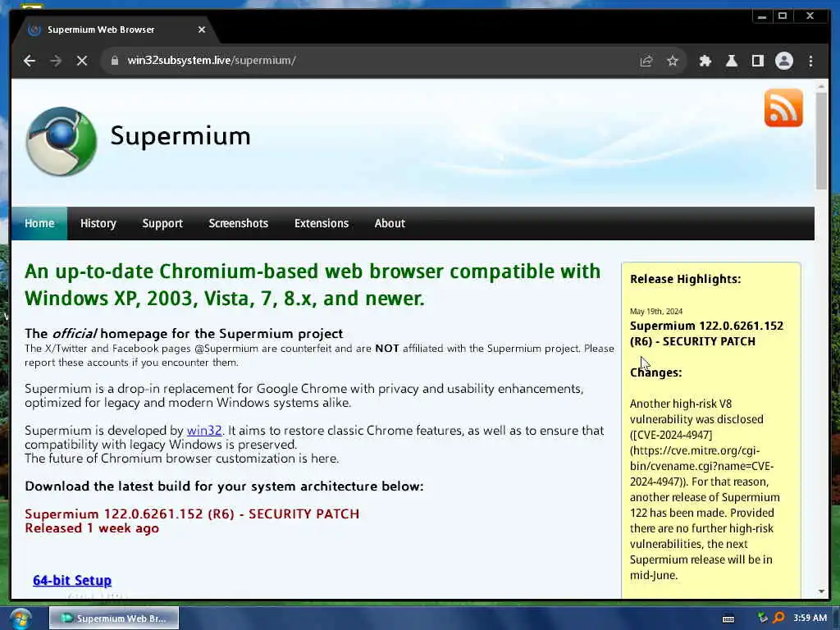Bookmark this page with the star icon

673,61
